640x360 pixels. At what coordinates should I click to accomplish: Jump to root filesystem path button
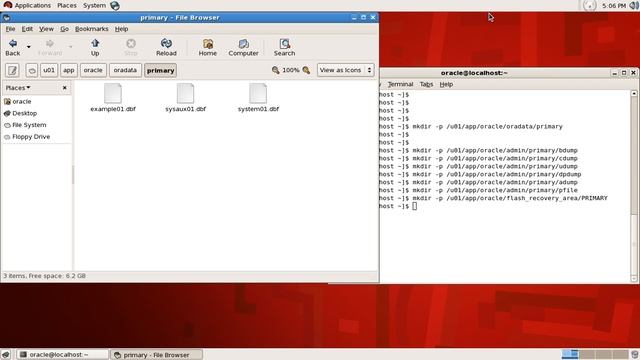[x=32, y=70]
